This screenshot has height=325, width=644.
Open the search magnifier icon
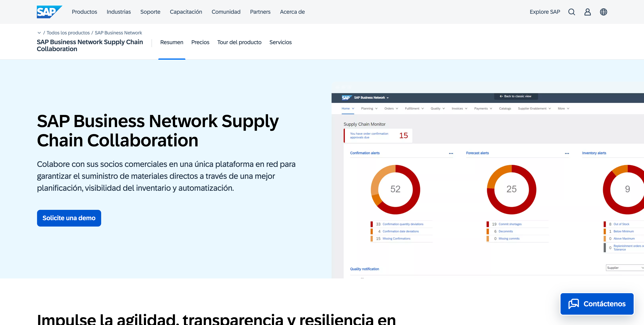click(572, 12)
